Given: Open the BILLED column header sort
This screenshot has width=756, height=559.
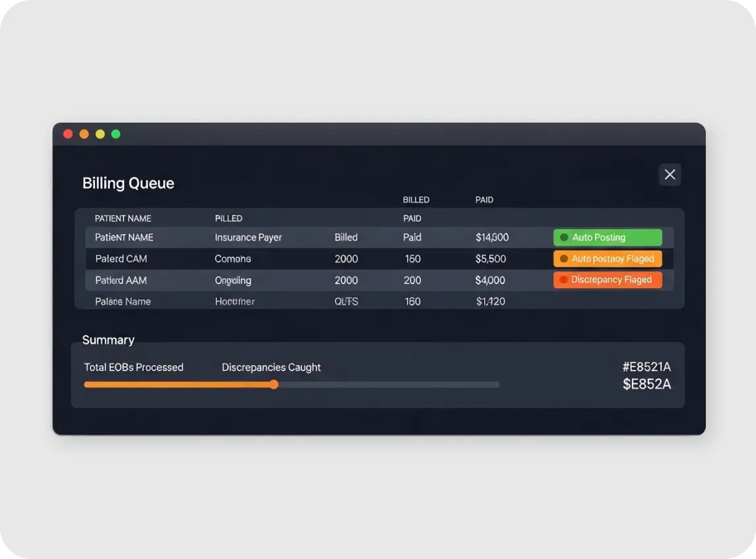Looking at the screenshot, I should tap(416, 200).
